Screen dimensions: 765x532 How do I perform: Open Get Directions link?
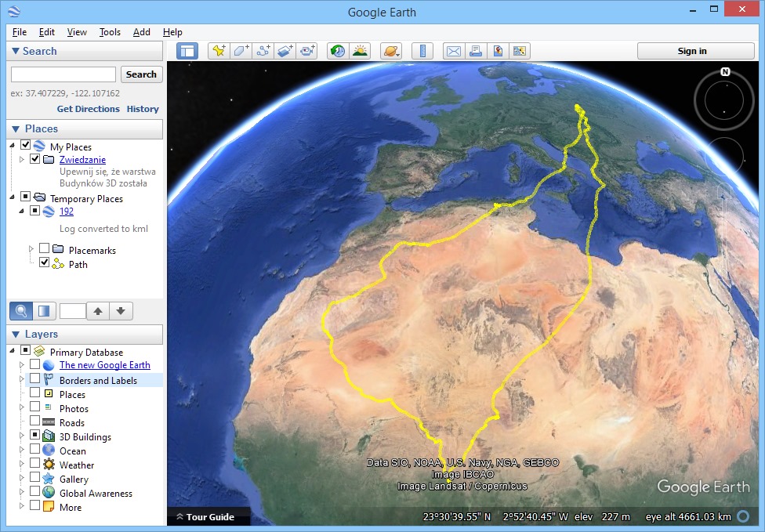click(x=89, y=109)
